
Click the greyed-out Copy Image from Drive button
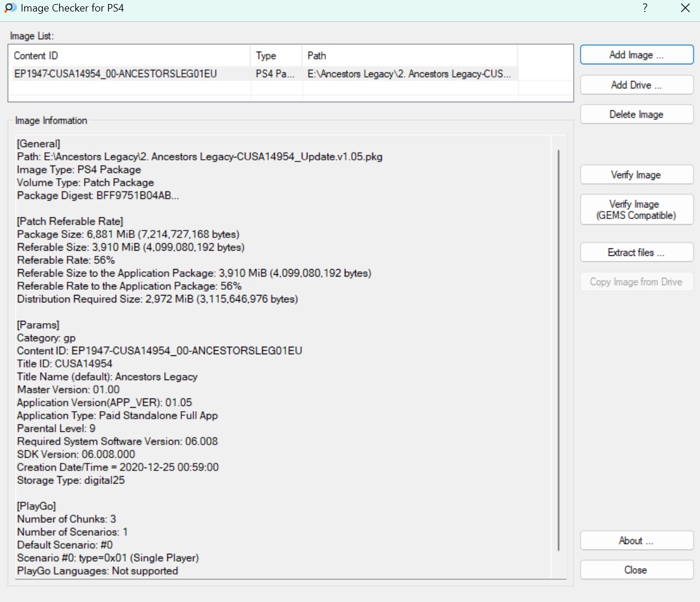636,282
